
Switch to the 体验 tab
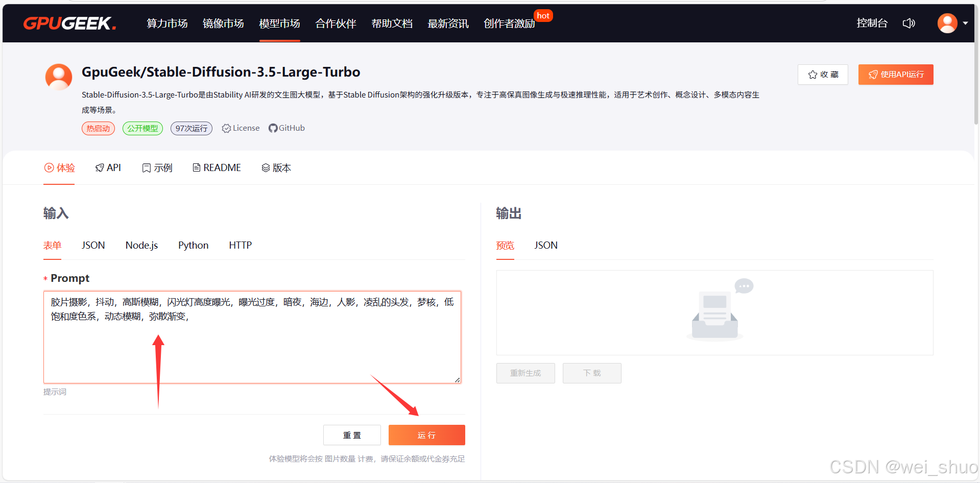(x=59, y=167)
